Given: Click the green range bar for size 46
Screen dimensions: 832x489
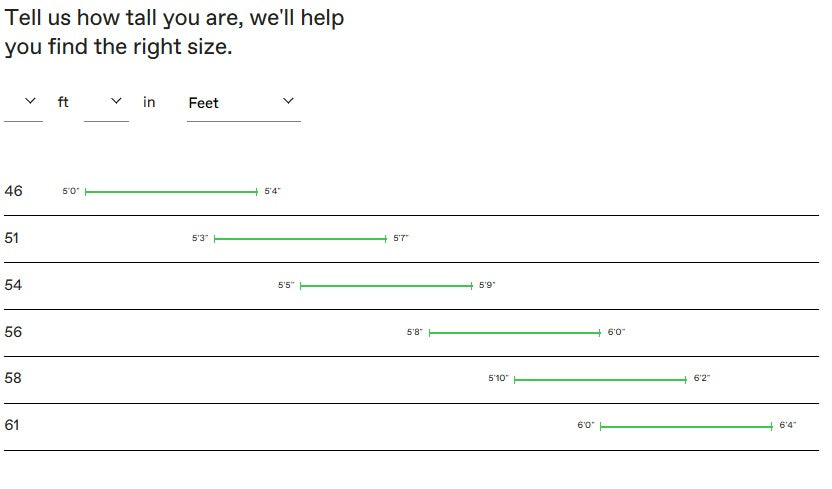Looking at the screenshot, I should 171,191.
